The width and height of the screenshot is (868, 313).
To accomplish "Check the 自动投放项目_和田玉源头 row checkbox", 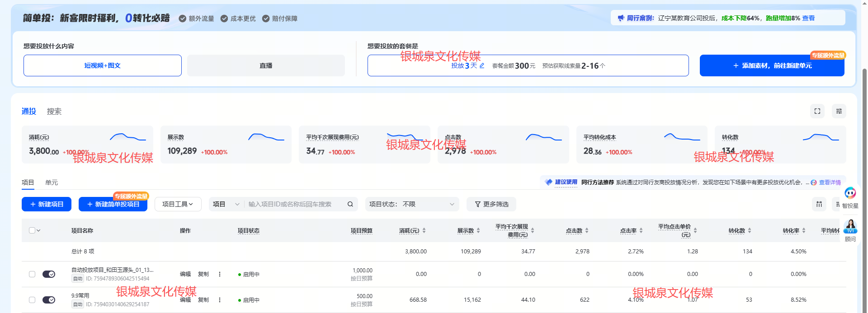I will [x=32, y=274].
